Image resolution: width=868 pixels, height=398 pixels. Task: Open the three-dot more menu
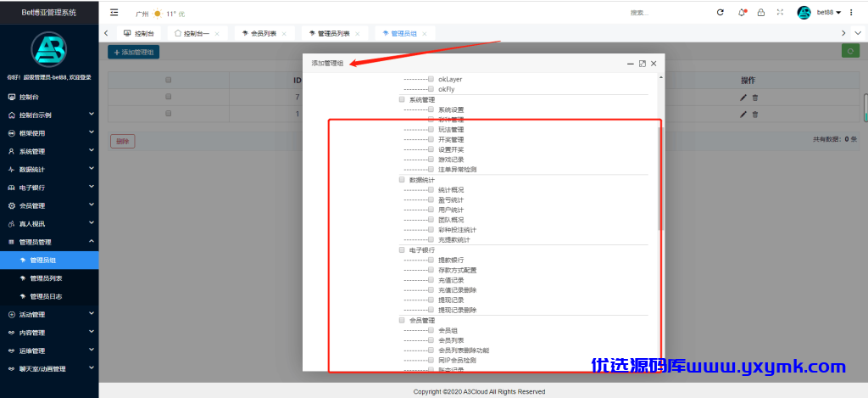click(x=851, y=12)
